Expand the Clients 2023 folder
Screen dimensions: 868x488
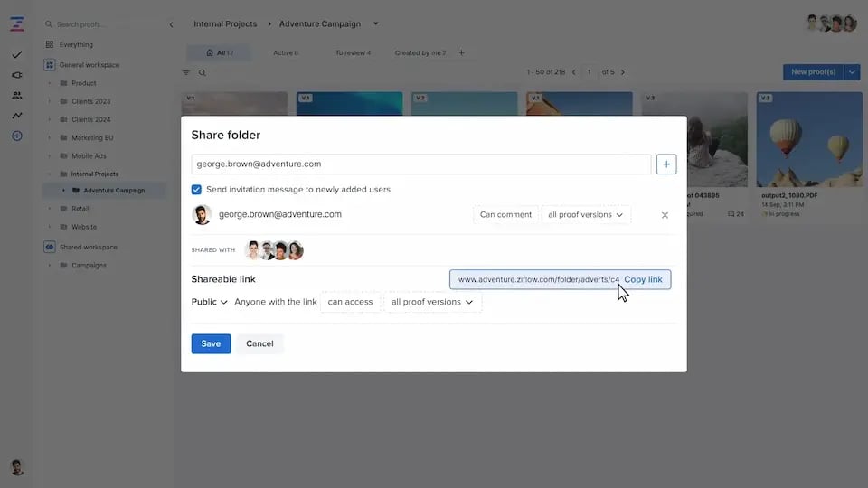pos(49,101)
